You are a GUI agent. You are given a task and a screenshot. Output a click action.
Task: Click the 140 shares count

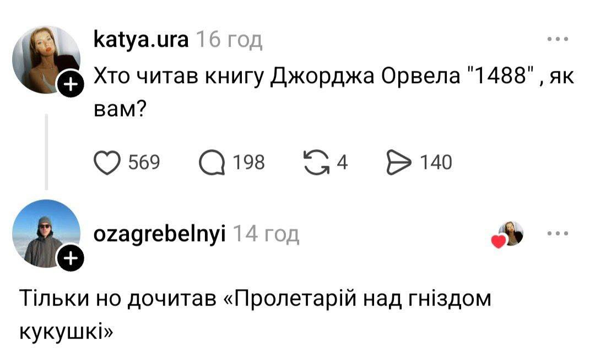click(x=435, y=162)
